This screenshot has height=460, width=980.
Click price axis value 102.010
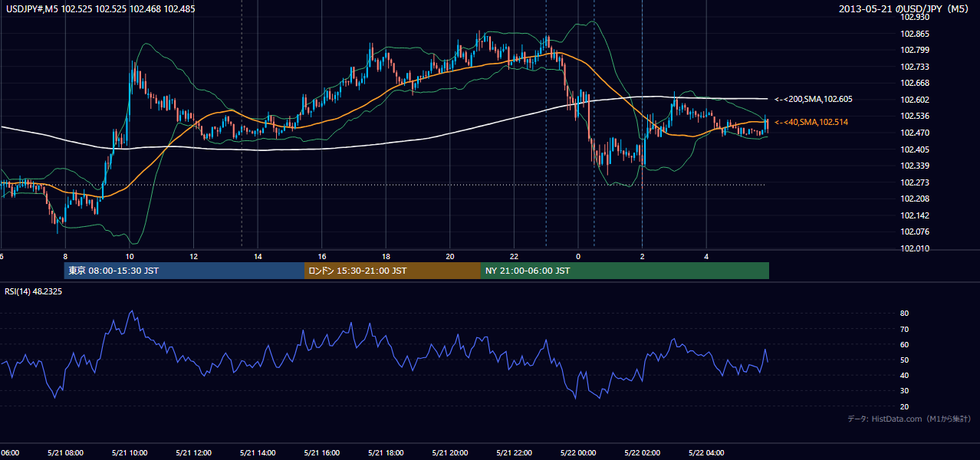(x=915, y=248)
